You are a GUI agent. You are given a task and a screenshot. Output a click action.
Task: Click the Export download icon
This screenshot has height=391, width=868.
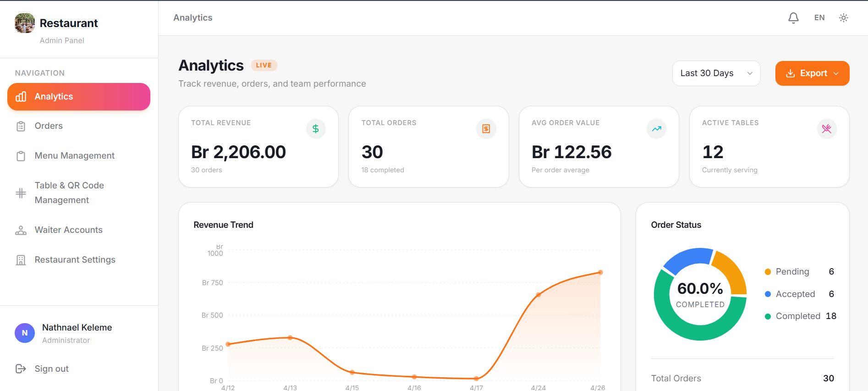coord(790,73)
